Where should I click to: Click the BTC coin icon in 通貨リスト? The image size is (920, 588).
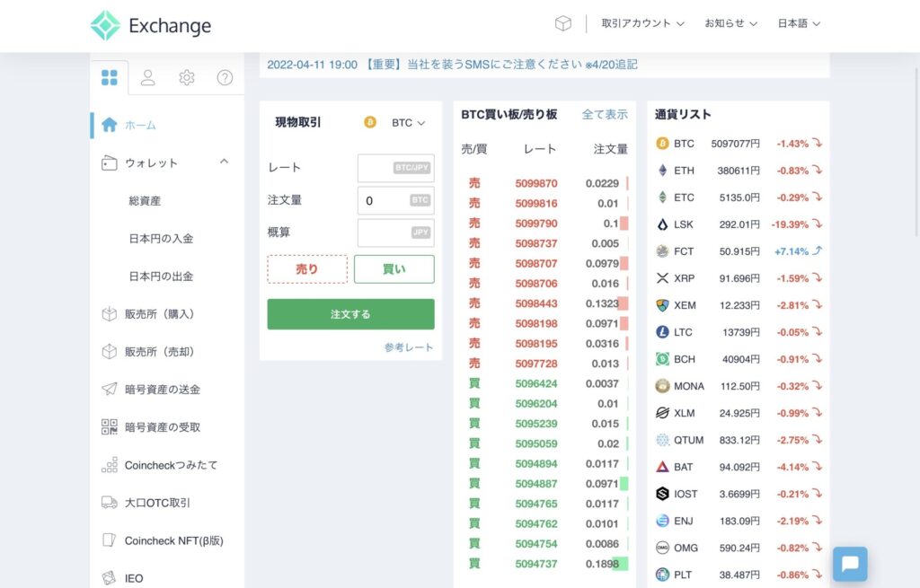tap(662, 143)
